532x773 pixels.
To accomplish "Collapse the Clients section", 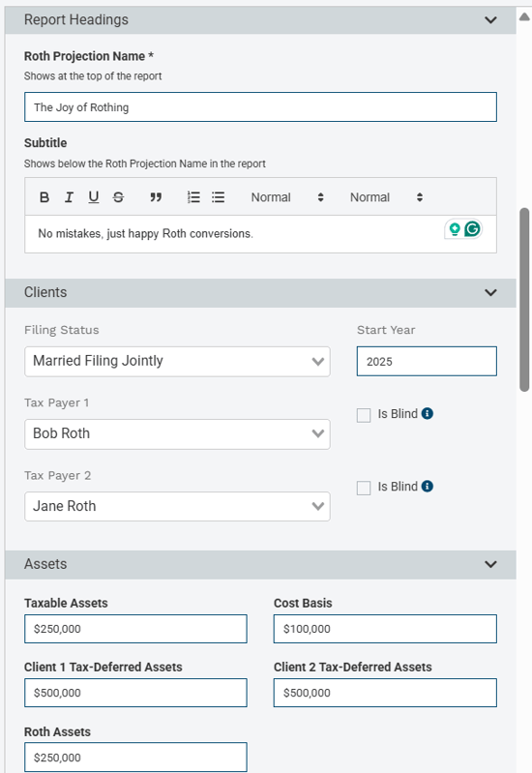I will tap(490, 293).
